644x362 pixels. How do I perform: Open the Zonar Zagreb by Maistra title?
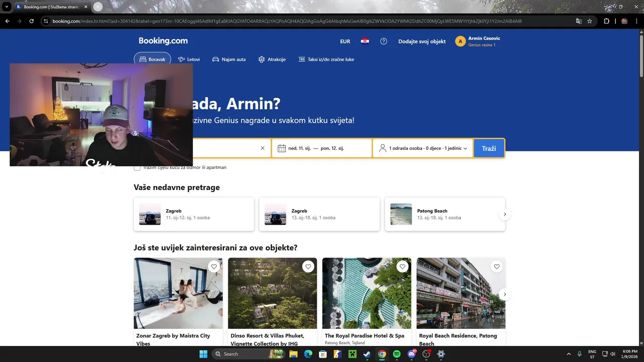[173, 339]
